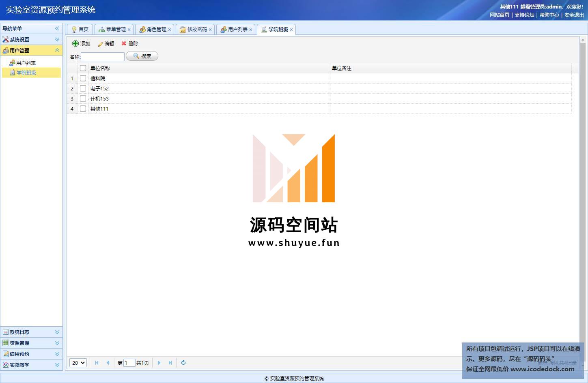Go to next page pagination icon

(159, 363)
